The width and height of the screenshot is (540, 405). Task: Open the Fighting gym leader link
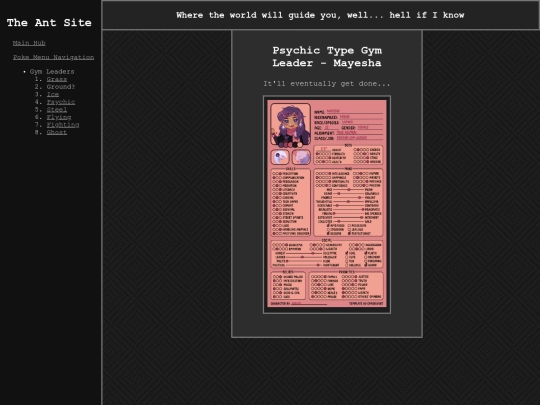[63, 125]
